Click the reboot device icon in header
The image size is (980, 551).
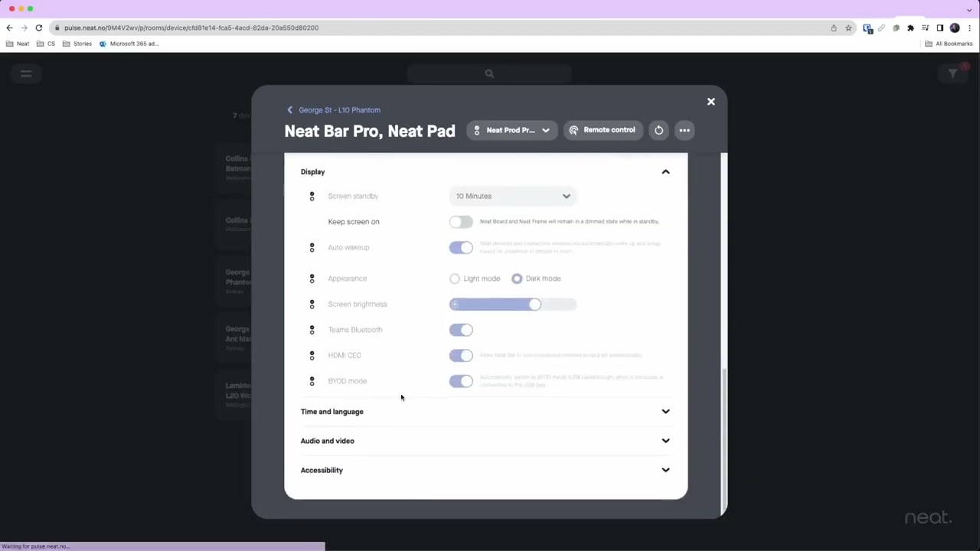[x=658, y=130]
